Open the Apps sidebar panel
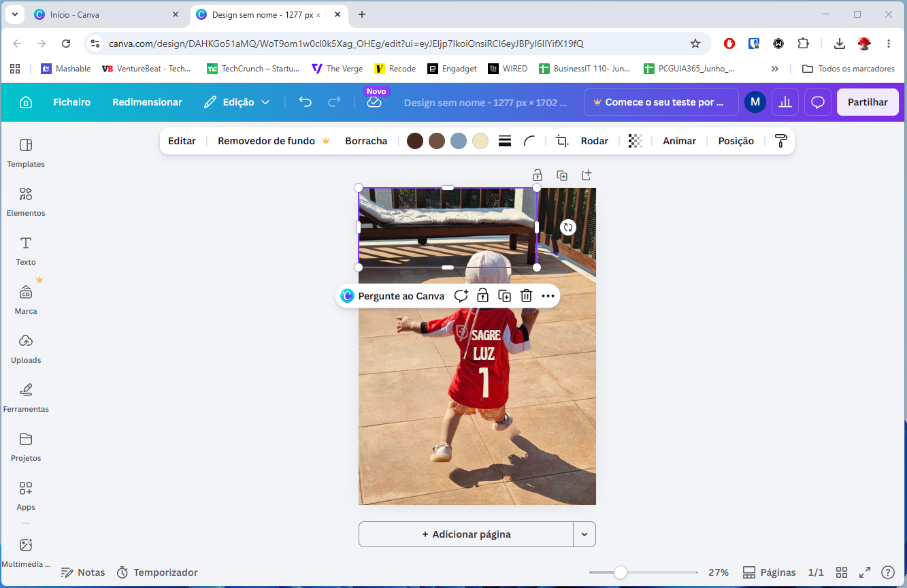 tap(26, 496)
